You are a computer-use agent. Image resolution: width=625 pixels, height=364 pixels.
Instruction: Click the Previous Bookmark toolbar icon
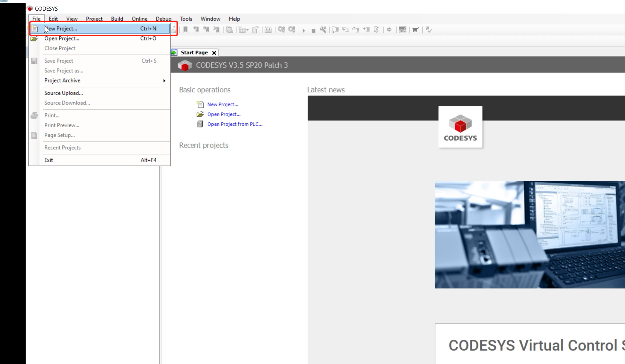pyautogui.click(x=196, y=30)
